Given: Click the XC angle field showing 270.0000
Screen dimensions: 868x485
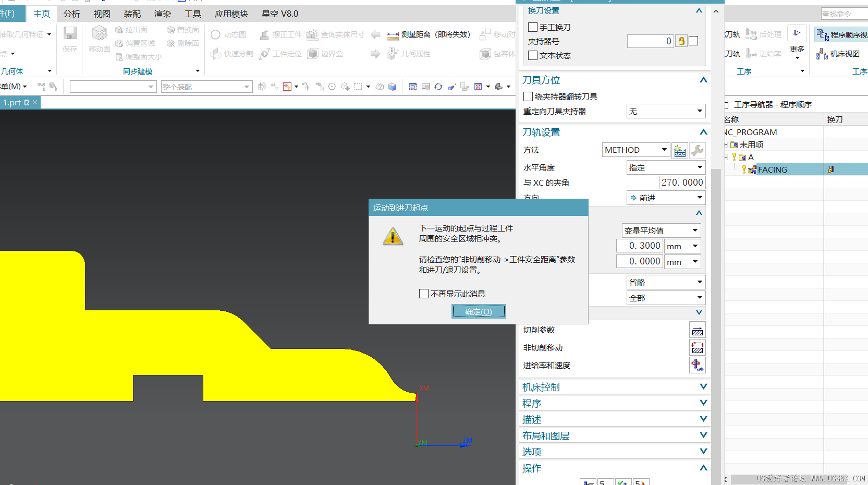Looking at the screenshot, I should click(x=682, y=183).
